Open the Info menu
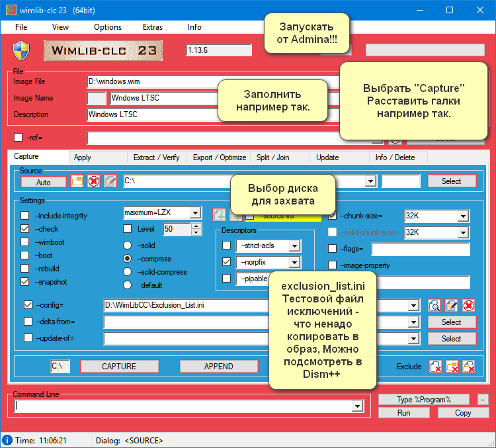Image resolution: width=496 pixels, height=448 pixels. (194, 27)
